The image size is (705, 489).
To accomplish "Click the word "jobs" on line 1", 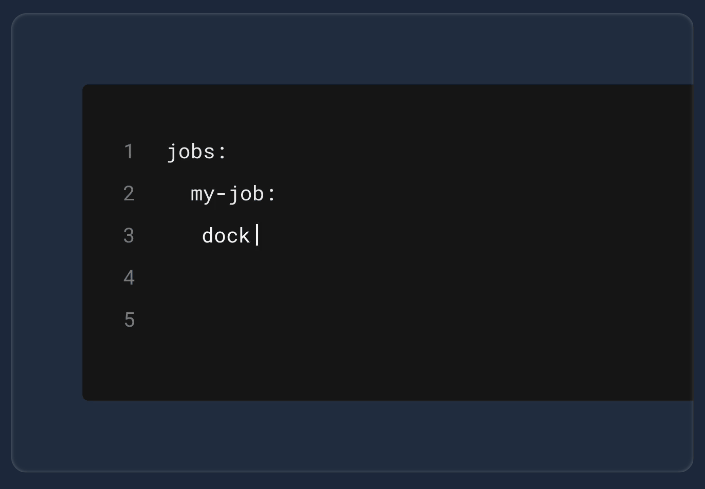I will click(x=190, y=152).
